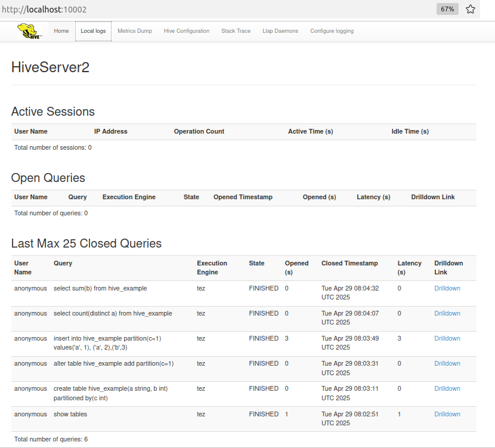Click the 'select count(distinct a) from hive_example' text
This screenshot has width=495, height=448.
(x=113, y=313)
